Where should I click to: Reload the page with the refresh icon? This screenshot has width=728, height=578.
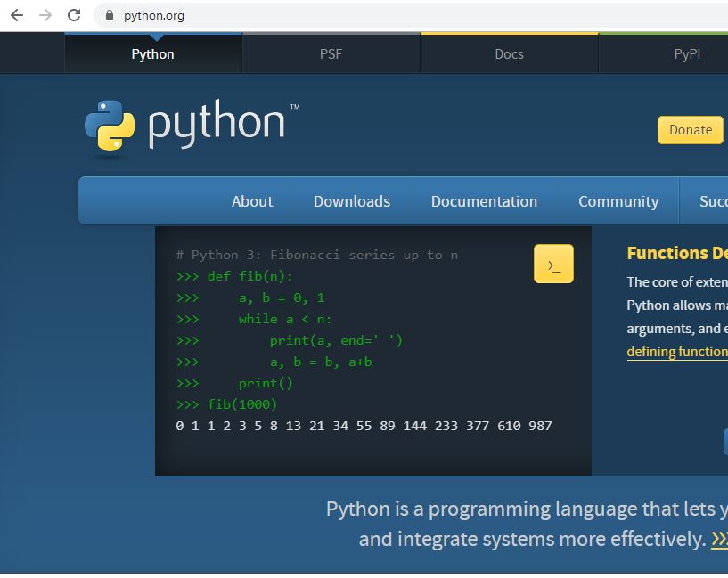74,15
